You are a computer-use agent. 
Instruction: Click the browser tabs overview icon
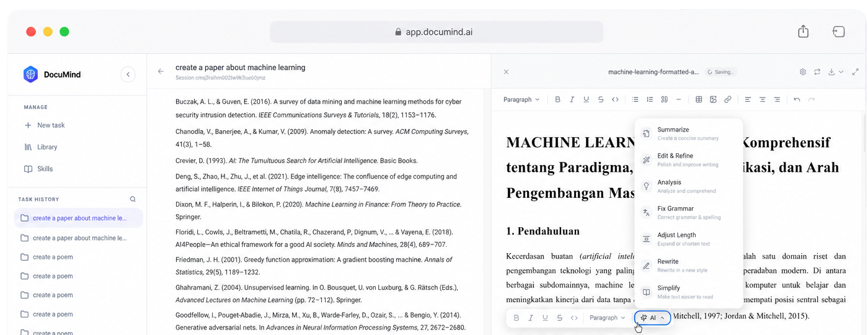[x=838, y=32]
